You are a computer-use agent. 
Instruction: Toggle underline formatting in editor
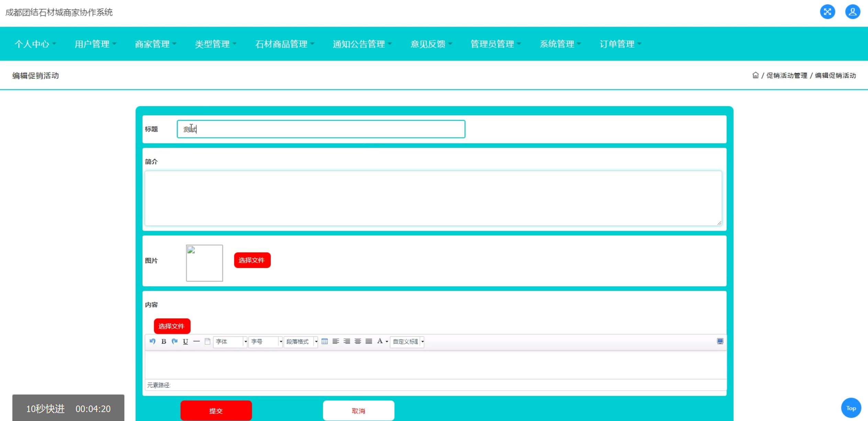pos(186,341)
